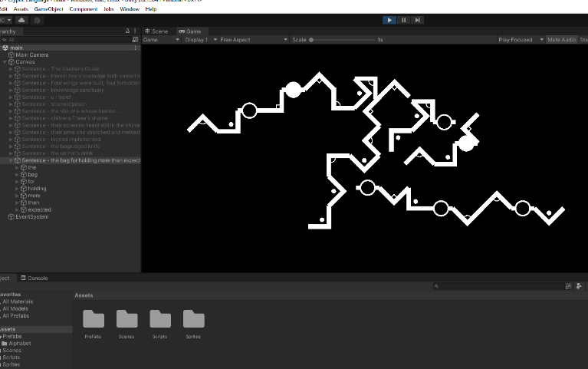Toggle Mute Audio in Game view
Viewport: 588px width, 369px height.
[561, 40]
